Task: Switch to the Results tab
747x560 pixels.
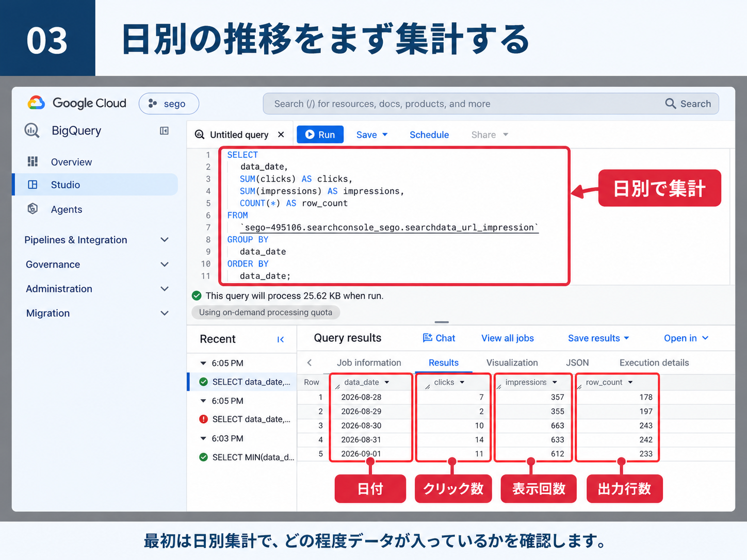Action: [444, 363]
